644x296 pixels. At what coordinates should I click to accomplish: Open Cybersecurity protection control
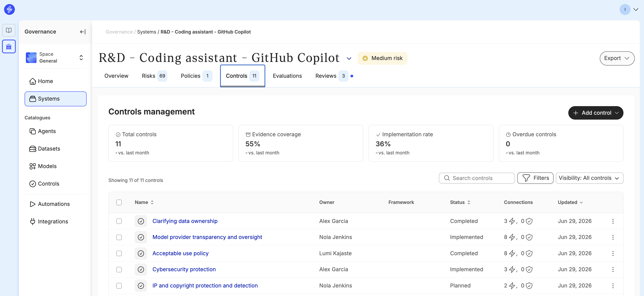click(184, 269)
